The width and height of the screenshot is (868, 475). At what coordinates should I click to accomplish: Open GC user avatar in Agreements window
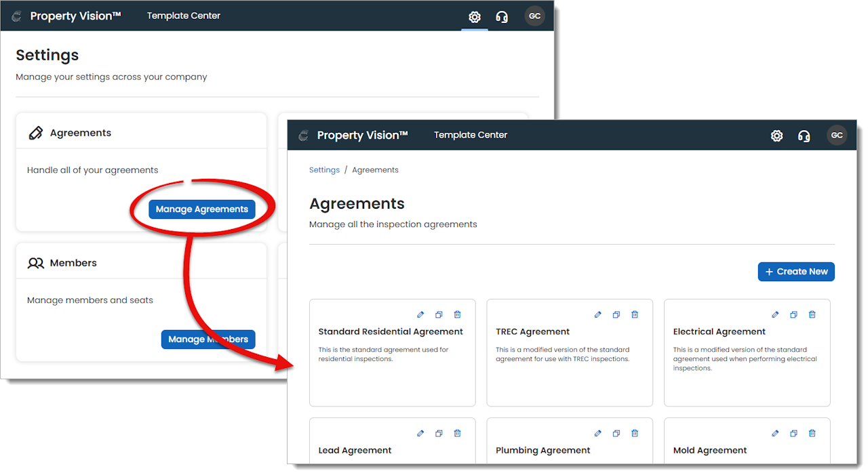click(x=837, y=136)
